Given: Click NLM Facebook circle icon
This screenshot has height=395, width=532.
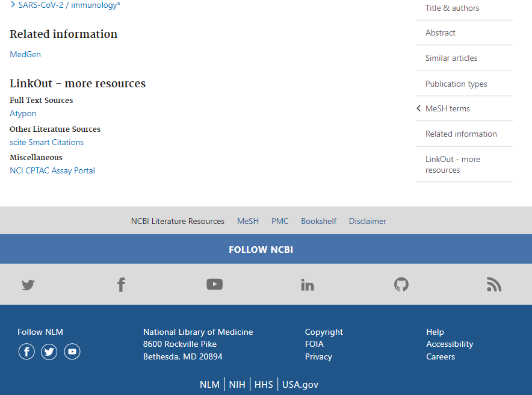Looking at the screenshot, I should pyautogui.click(x=26, y=352).
